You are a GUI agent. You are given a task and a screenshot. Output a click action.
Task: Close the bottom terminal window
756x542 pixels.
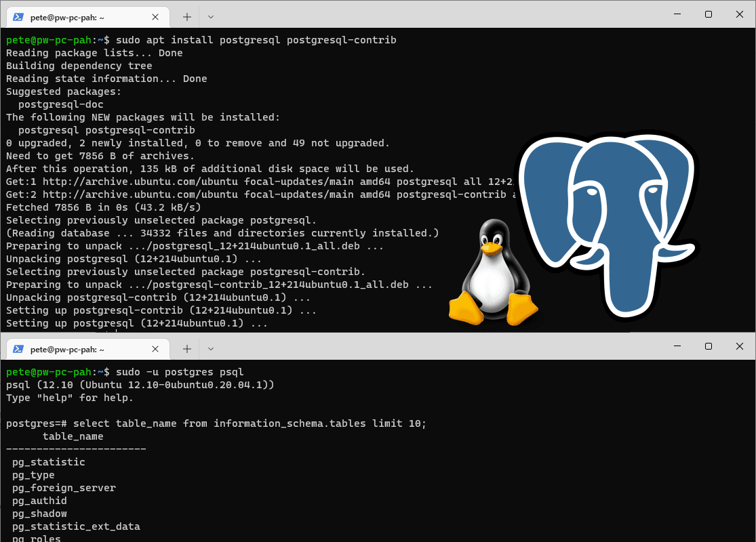click(740, 346)
